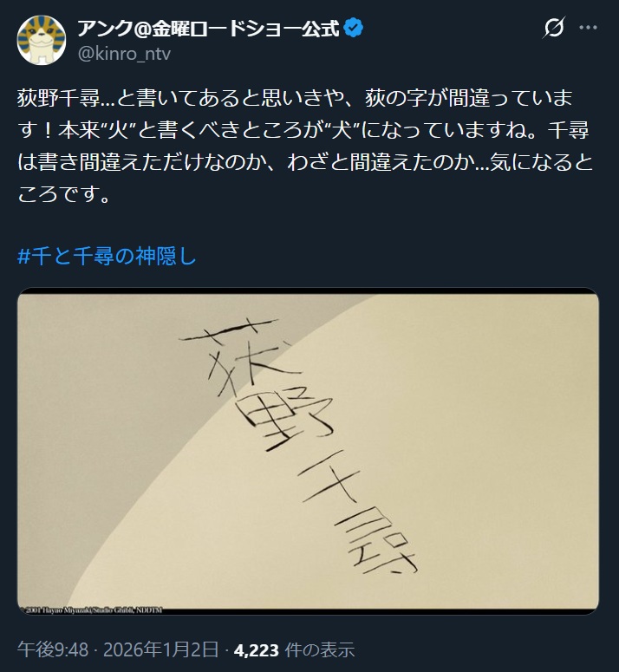Click the tweet's first text line
The image size is (619, 672).
point(295,98)
